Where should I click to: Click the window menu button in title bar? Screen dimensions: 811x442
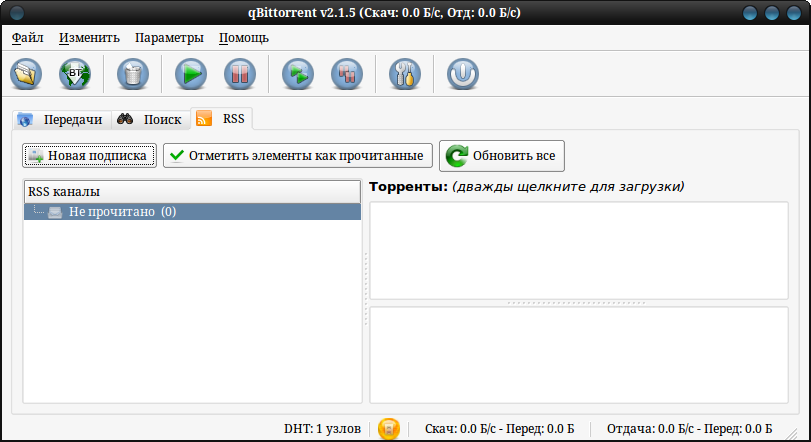[17, 12]
